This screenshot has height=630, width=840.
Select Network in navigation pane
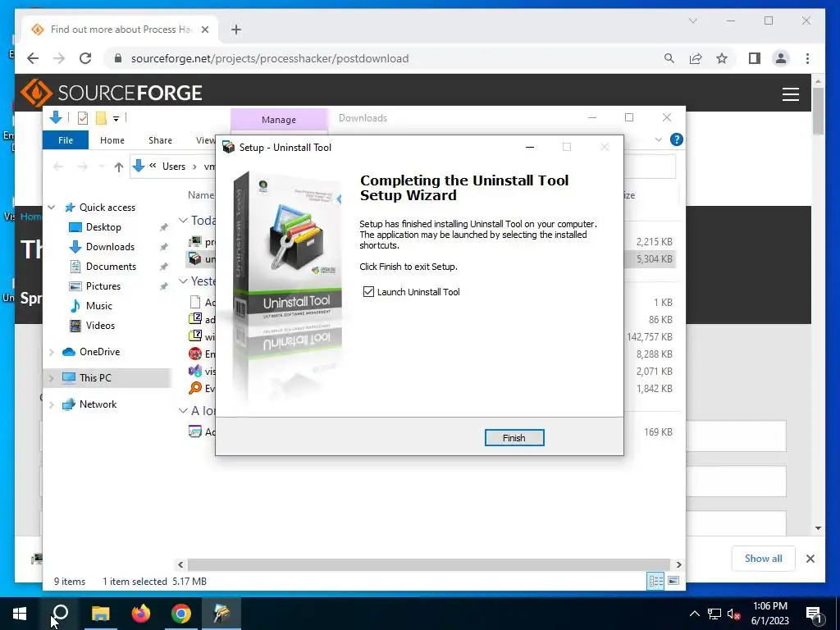(98, 404)
